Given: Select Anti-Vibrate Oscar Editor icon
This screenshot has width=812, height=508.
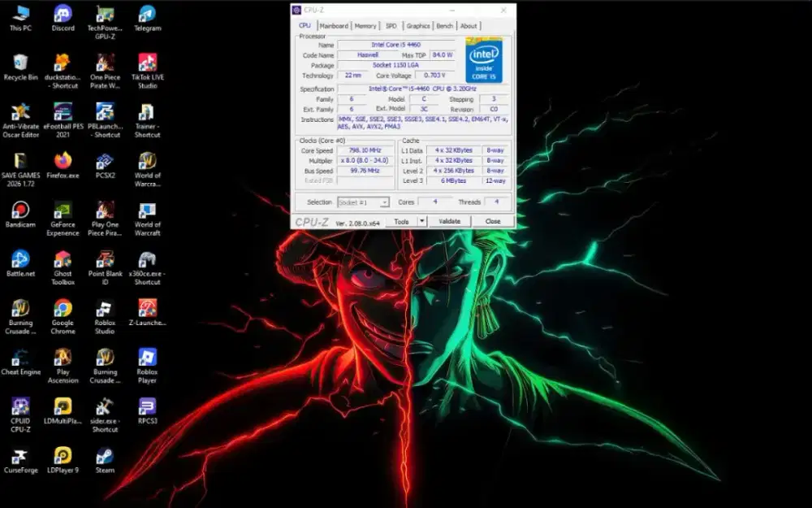Looking at the screenshot, I should pyautogui.click(x=20, y=120).
